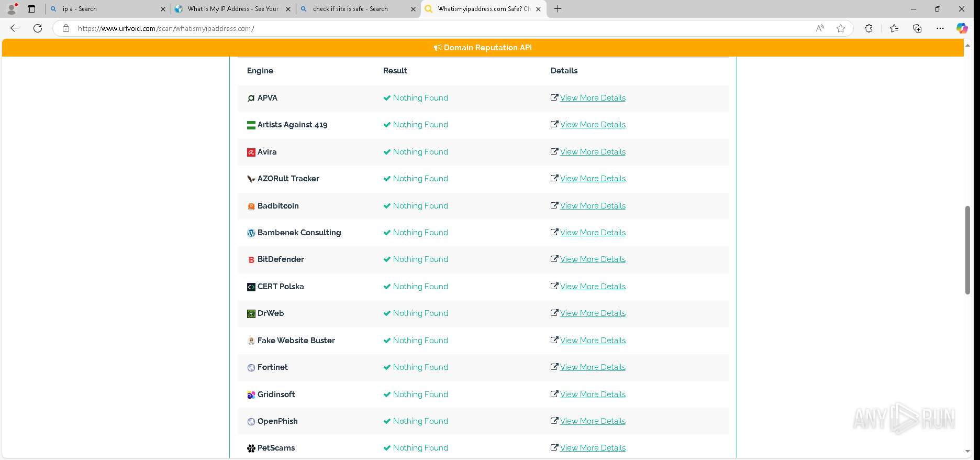Open View More Details for DrWeb
Viewport: 980px width, 460px height.
[593, 313]
